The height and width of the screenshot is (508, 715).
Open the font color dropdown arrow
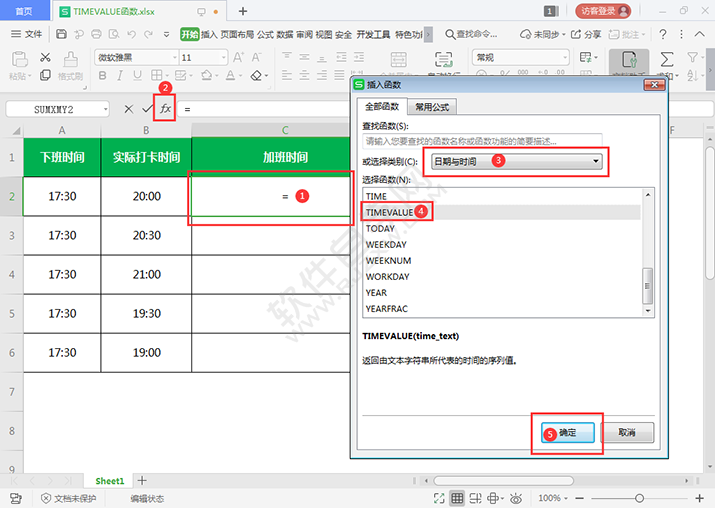point(241,76)
